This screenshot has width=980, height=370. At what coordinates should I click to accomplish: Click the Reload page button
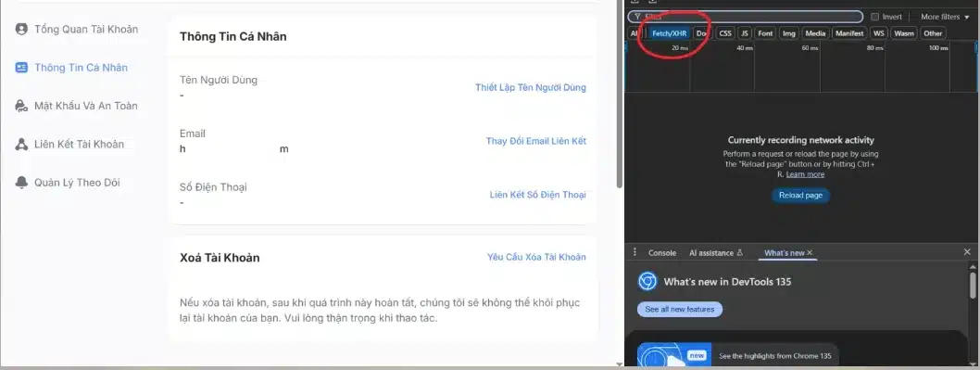pyautogui.click(x=800, y=196)
